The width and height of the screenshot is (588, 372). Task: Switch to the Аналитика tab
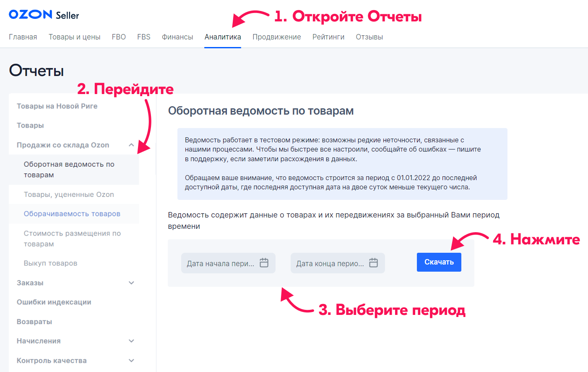pyautogui.click(x=223, y=37)
